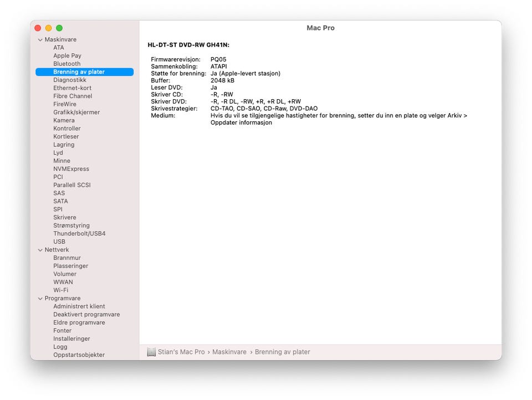
Task: Click the Medium description text
Action: [x=339, y=119]
